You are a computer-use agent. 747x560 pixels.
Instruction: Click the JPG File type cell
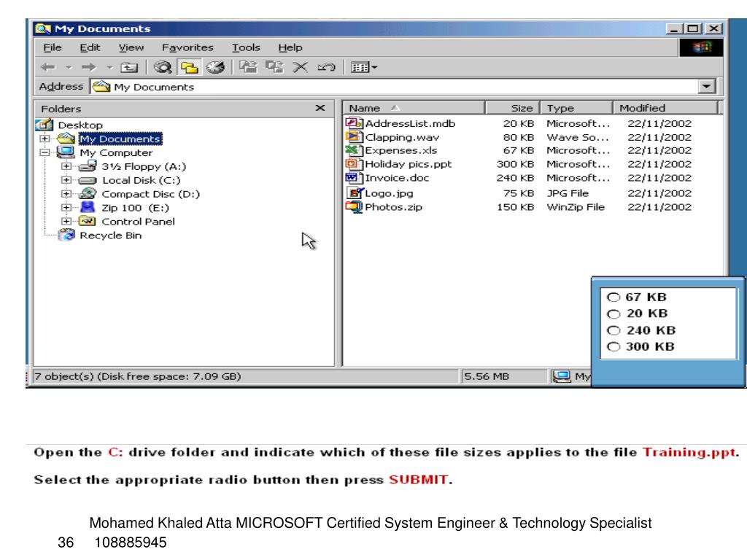tap(568, 192)
